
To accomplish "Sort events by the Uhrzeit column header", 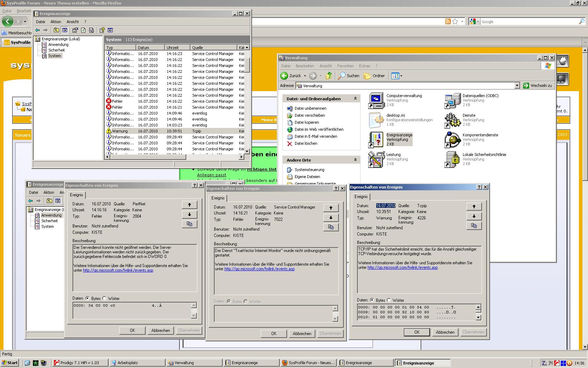I will (x=177, y=48).
